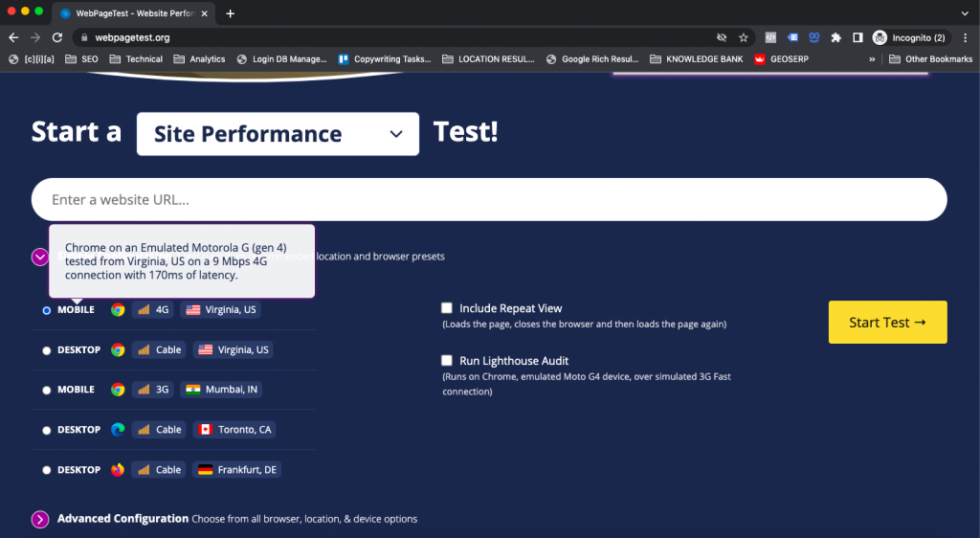Viewport: 980px width, 538px height.
Task: Click the Start Test button
Action: (x=887, y=323)
